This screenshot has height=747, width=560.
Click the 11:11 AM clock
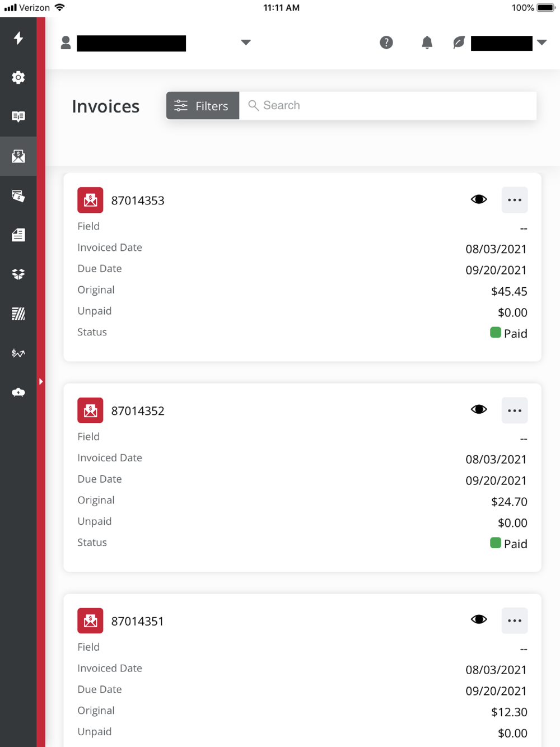point(281,8)
